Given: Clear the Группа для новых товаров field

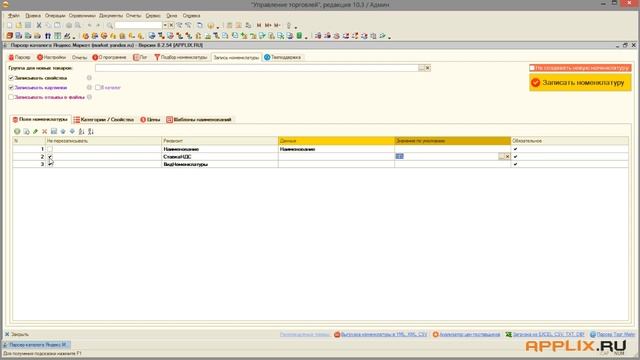Looking at the screenshot, I should click(427, 68).
